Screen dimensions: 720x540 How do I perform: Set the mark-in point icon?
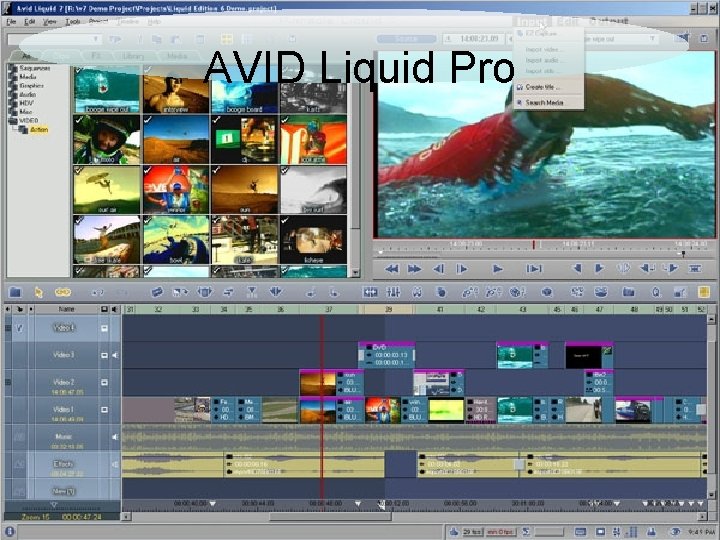click(577, 268)
